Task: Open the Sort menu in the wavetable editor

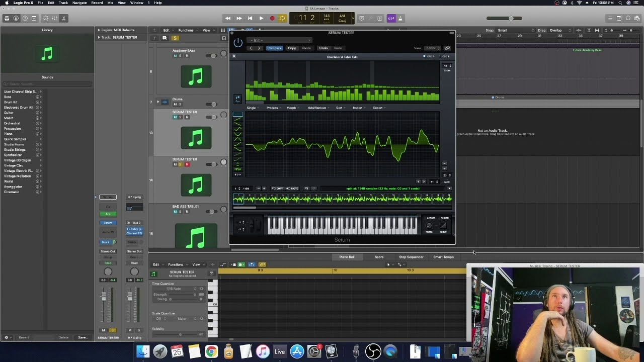Action: (x=340, y=108)
